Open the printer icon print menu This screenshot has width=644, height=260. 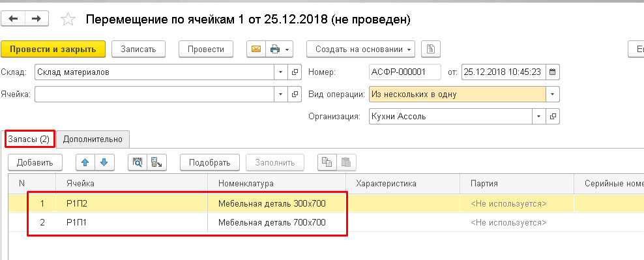click(279, 50)
